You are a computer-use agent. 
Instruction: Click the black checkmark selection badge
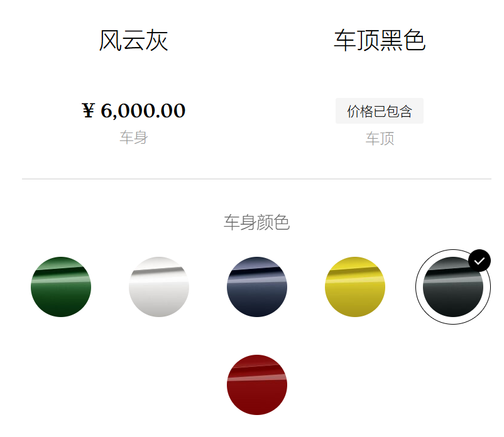pos(479,261)
